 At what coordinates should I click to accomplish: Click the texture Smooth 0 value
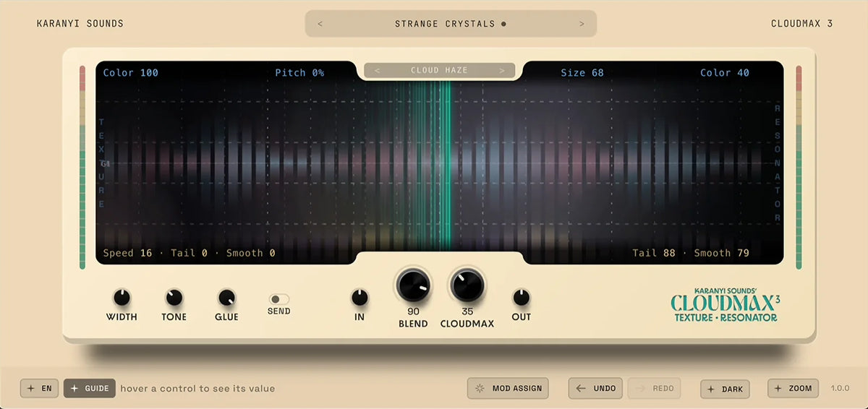pyautogui.click(x=250, y=254)
